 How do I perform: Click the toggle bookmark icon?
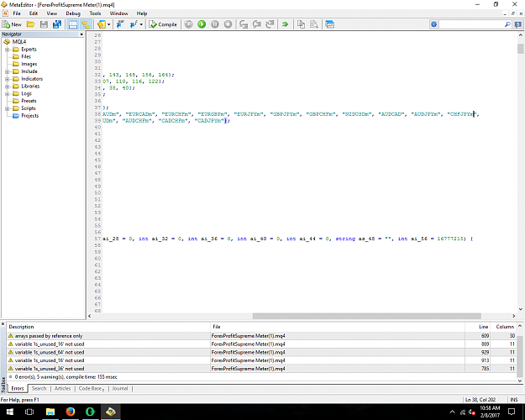[x=120, y=24]
